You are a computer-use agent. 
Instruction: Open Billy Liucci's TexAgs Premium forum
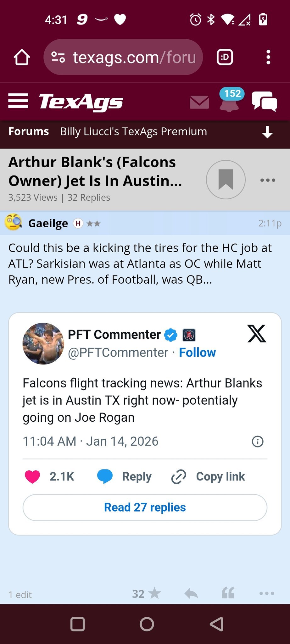coord(133,131)
